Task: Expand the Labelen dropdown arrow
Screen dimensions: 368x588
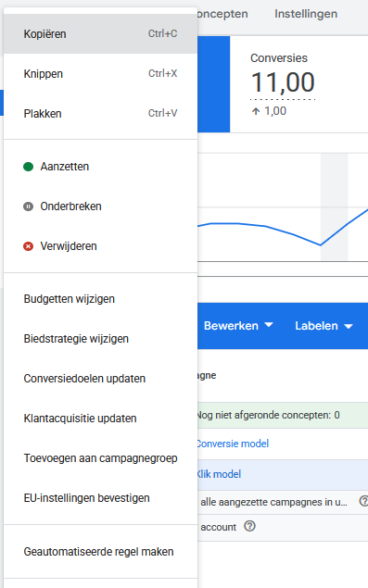Action: (349, 326)
